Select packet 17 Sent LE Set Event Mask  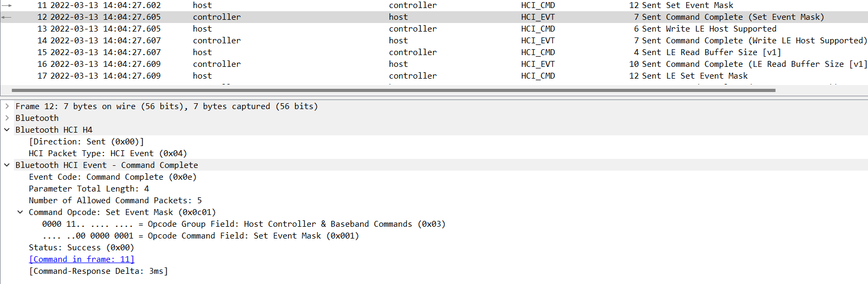(434, 76)
